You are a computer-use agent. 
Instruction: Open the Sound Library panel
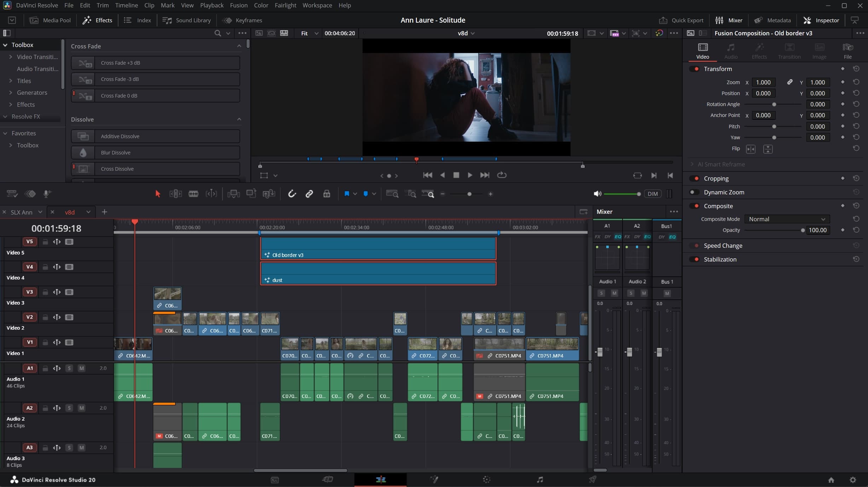(186, 20)
